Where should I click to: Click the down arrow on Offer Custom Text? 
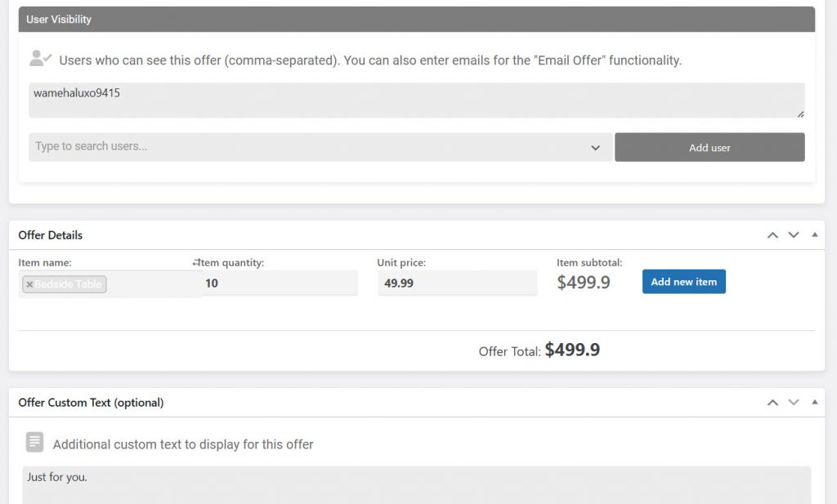(793, 402)
